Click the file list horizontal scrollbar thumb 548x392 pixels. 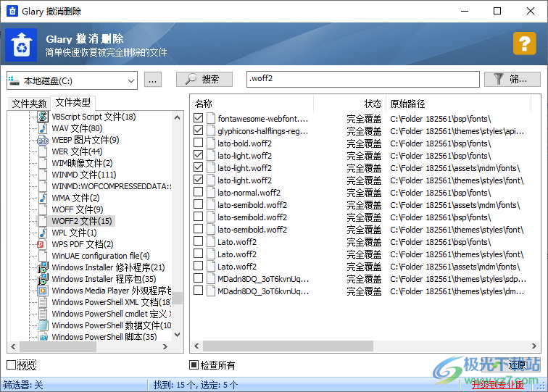point(288,346)
